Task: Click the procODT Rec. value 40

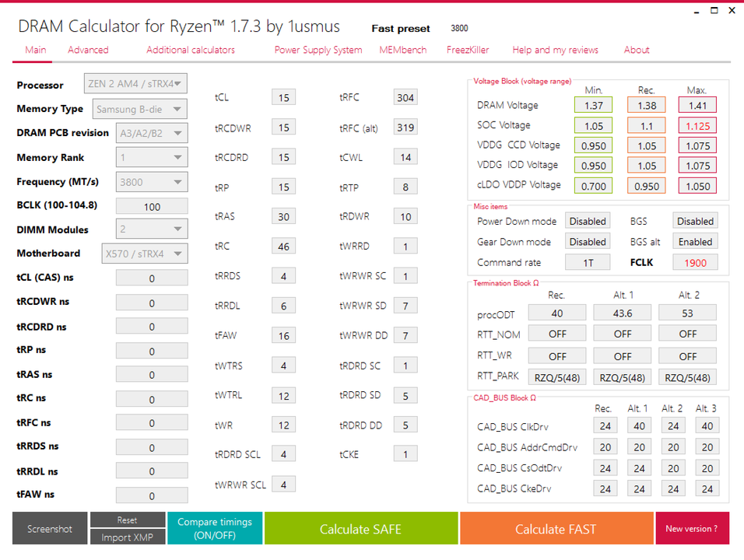Action: [x=557, y=313]
